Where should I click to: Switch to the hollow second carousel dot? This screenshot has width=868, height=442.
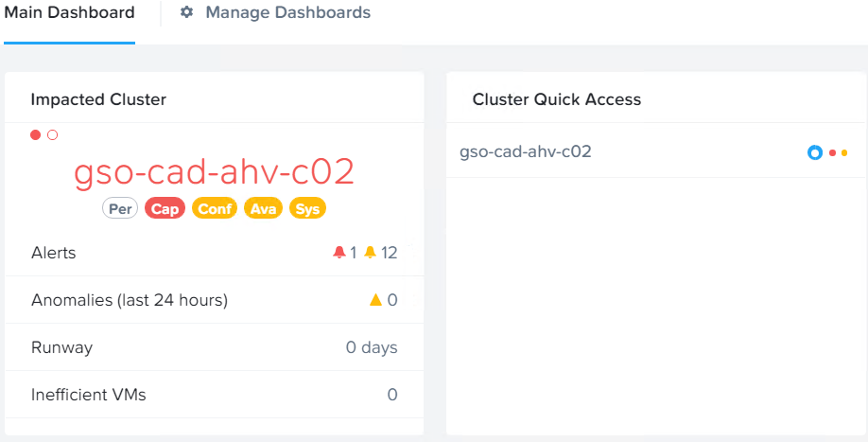click(53, 134)
